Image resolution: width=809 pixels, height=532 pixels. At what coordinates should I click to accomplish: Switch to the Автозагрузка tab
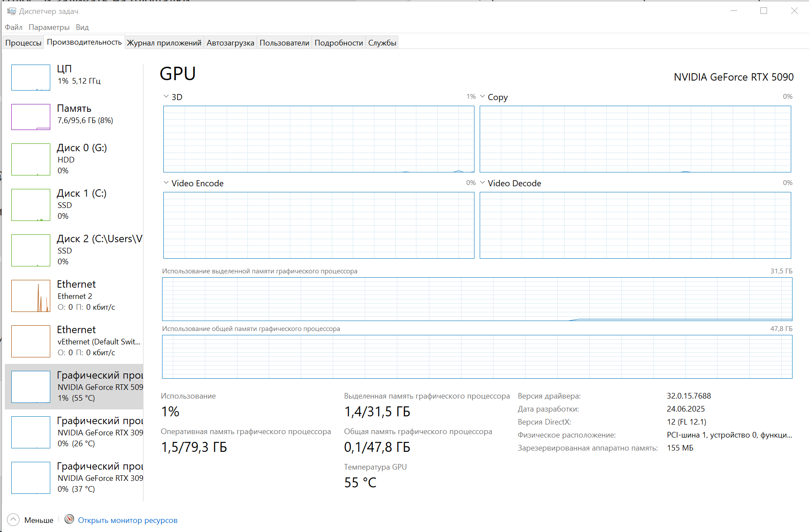point(230,43)
